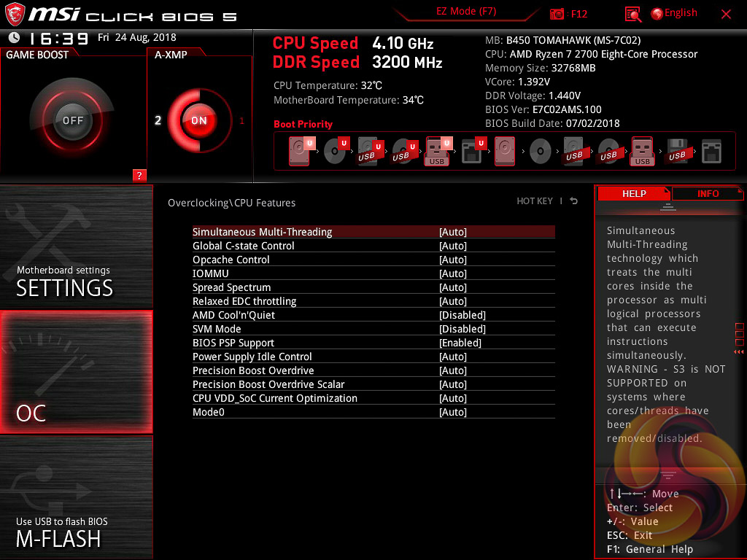The image size is (747, 560).
Task: Select legacy CD/DVD boot icon without U badge
Action: [x=541, y=151]
